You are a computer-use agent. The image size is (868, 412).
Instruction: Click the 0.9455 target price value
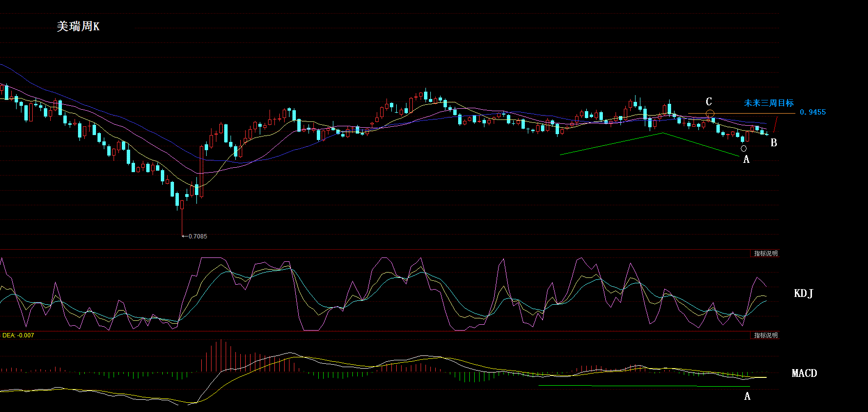(x=813, y=112)
